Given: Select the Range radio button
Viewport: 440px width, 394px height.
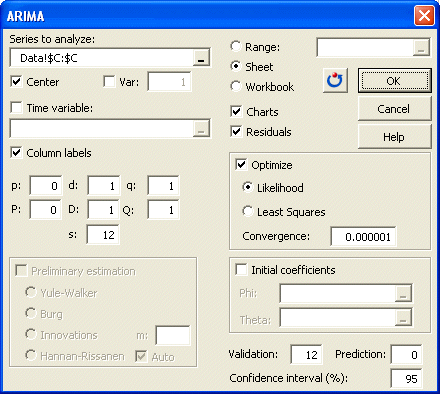Looking at the screenshot, I should click(x=236, y=46).
